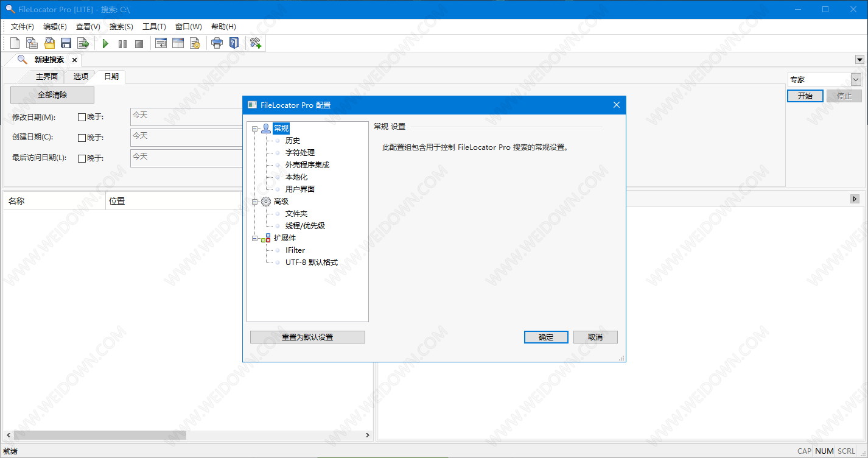
Task: Click the 开始 button
Action: point(805,96)
